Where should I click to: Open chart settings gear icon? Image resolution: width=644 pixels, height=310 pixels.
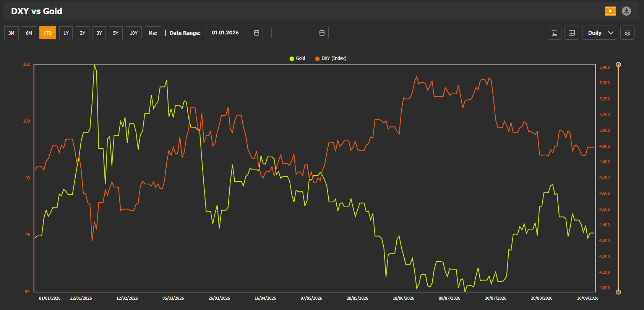(628, 33)
